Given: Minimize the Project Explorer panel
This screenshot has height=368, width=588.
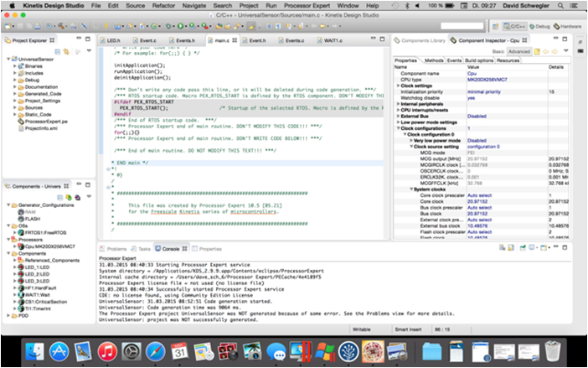Looking at the screenshot, I should coord(79,39).
